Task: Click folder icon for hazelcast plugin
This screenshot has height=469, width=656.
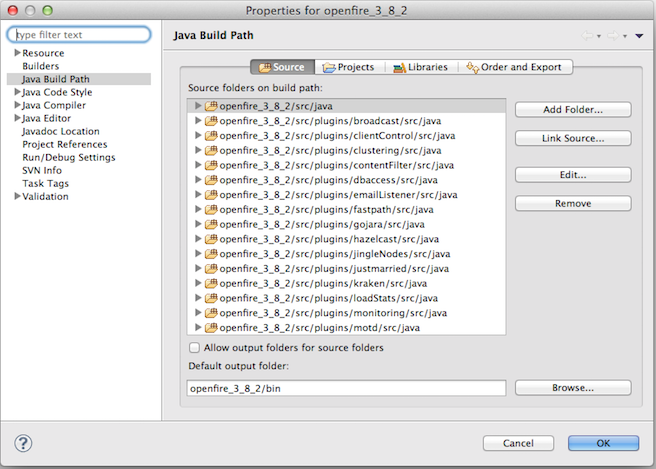Action: click(x=211, y=239)
